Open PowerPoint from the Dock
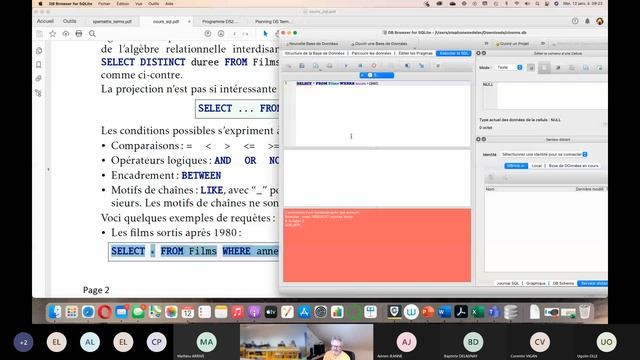This screenshot has width=640, height=360. click(427, 312)
